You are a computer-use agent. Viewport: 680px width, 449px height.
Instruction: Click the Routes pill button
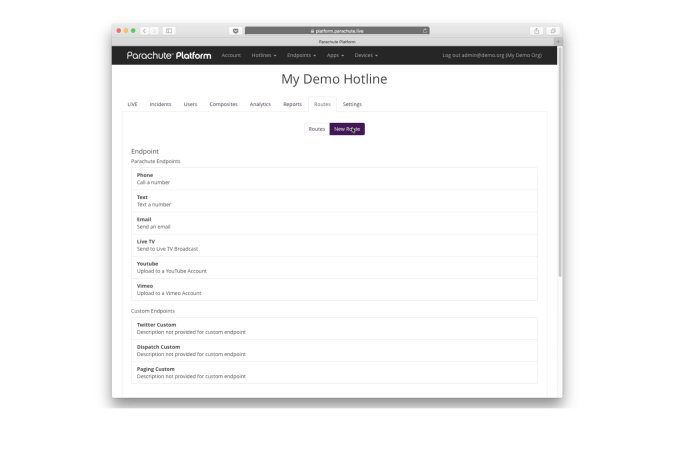pos(317,129)
